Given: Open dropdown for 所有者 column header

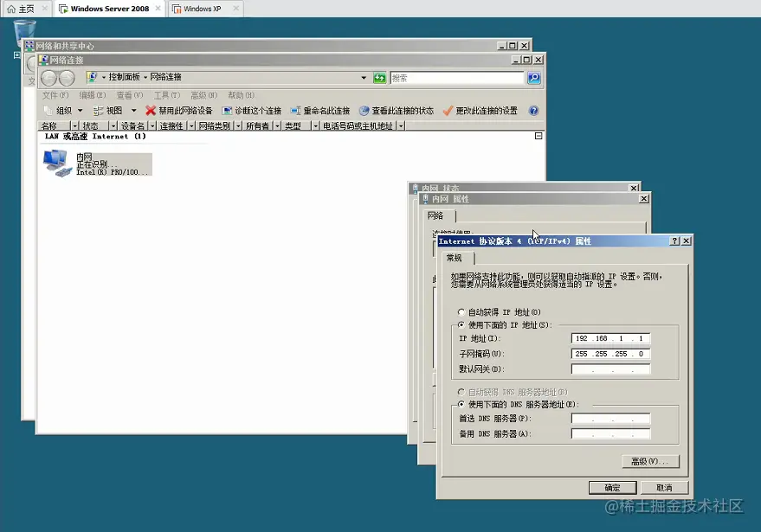Looking at the screenshot, I should pos(277,125).
